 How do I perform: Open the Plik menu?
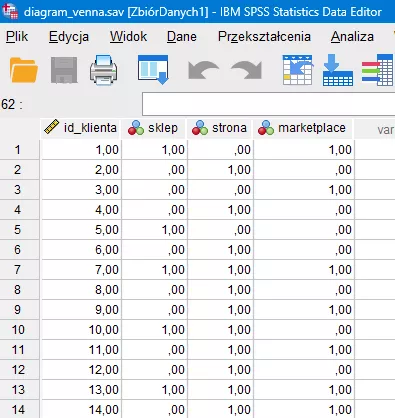pos(17,36)
